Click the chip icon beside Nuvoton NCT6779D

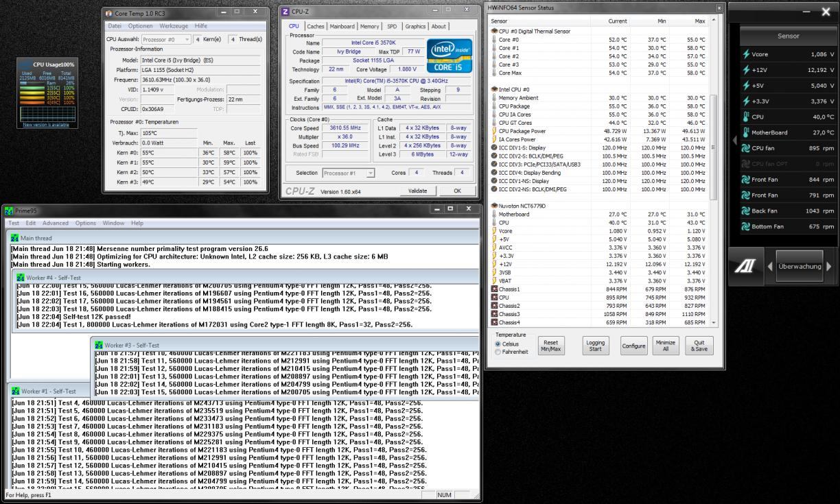pos(494,205)
